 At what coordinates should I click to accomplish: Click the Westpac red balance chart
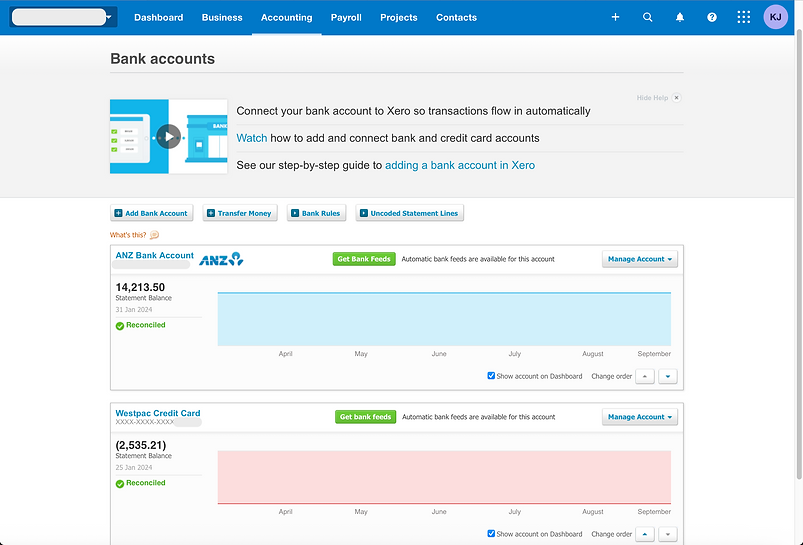point(444,477)
